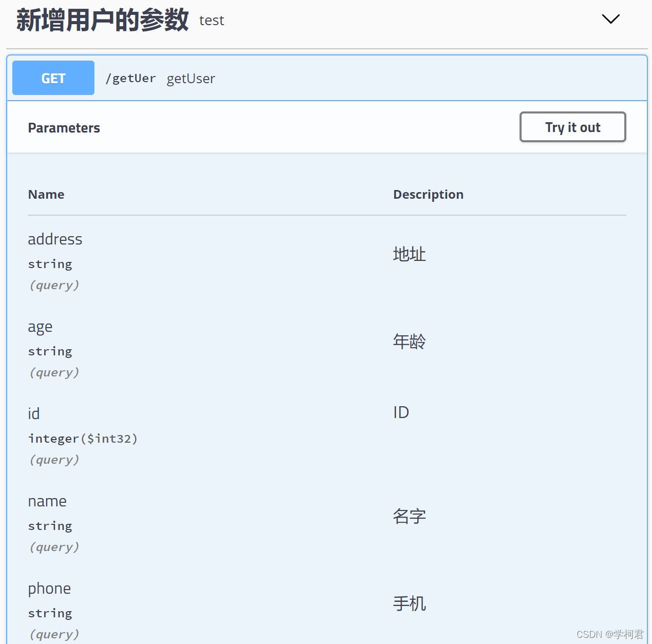652x644 pixels.
Task: Click the phone parameter name
Action: 49,589
